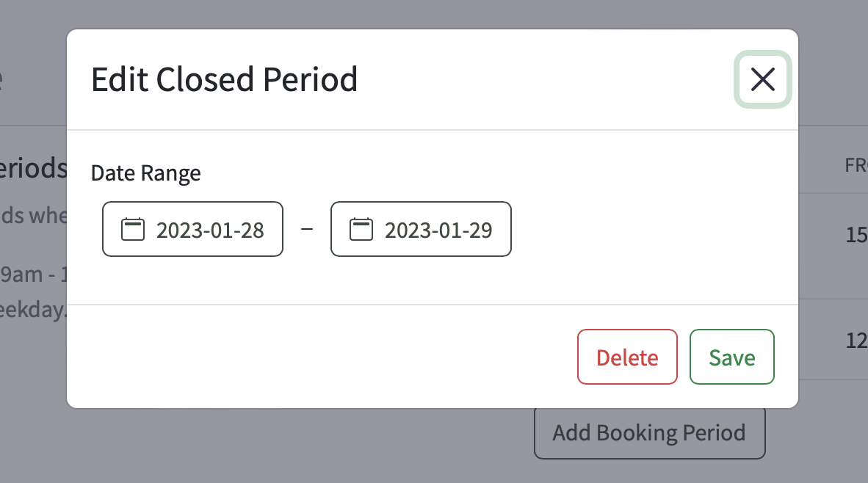868x483 pixels.
Task: Click the Add Booking Period button
Action: 649,432
